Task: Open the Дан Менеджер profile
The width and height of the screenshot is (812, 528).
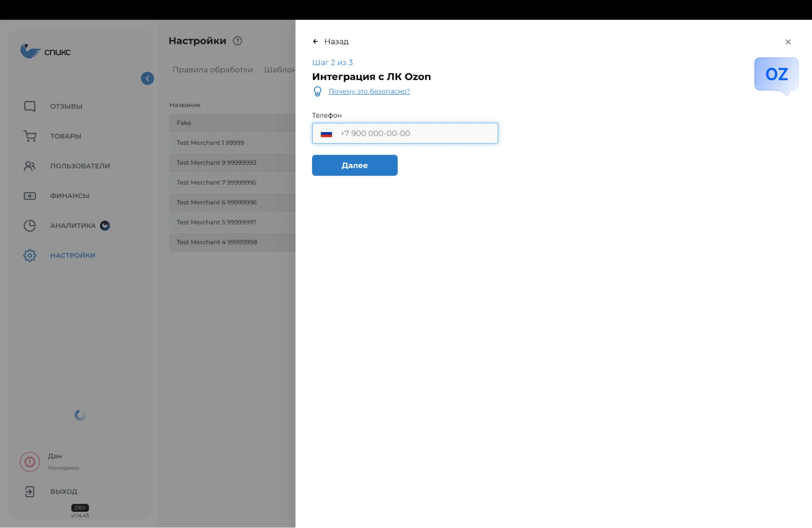Action: click(x=63, y=461)
